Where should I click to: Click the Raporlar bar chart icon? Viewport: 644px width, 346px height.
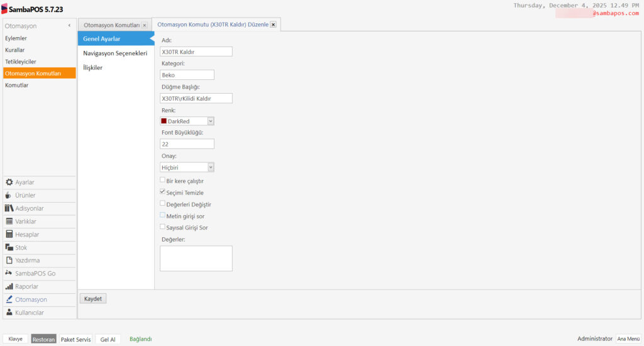9,286
